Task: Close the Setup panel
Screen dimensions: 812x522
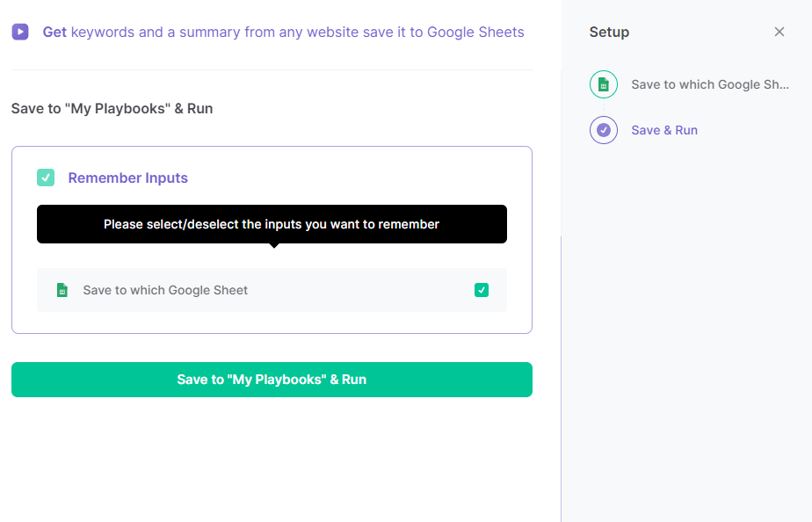Action: (779, 33)
